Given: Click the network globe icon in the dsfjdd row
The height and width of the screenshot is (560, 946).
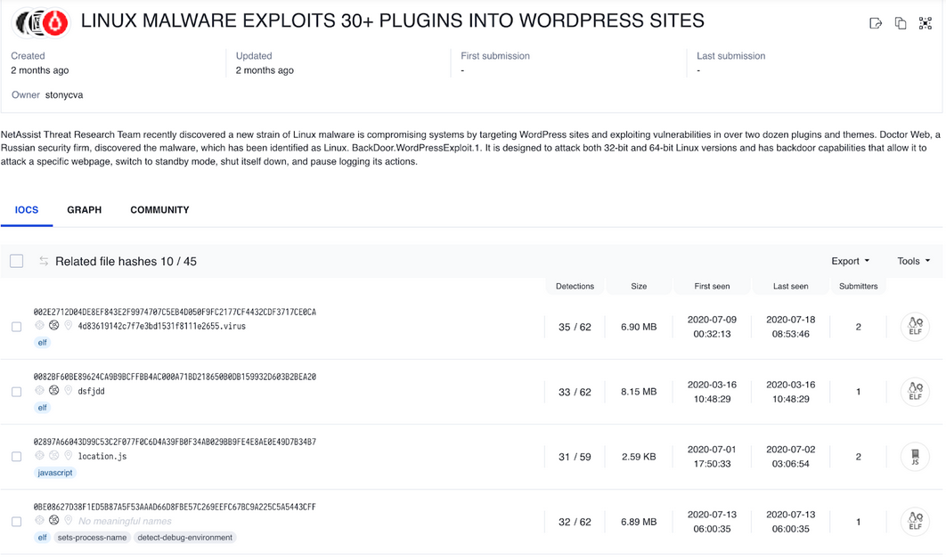Looking at the screenshot, I should pos(53,391).
